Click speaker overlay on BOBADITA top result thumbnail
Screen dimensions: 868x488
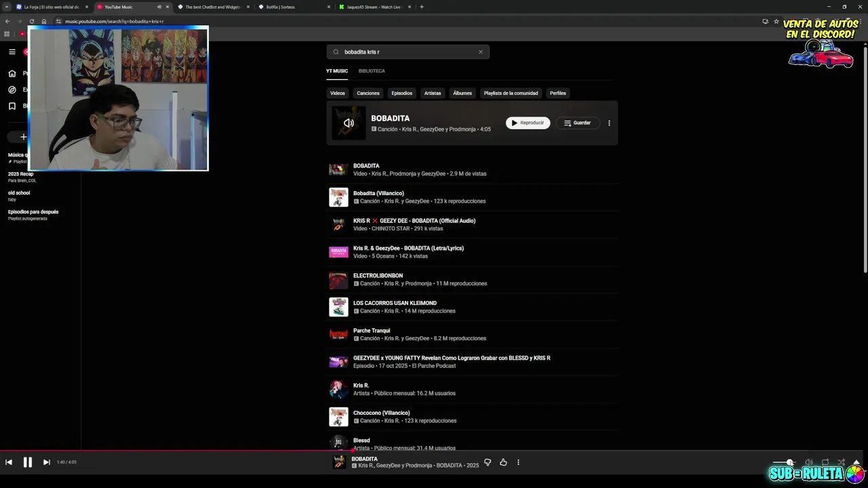349,123
